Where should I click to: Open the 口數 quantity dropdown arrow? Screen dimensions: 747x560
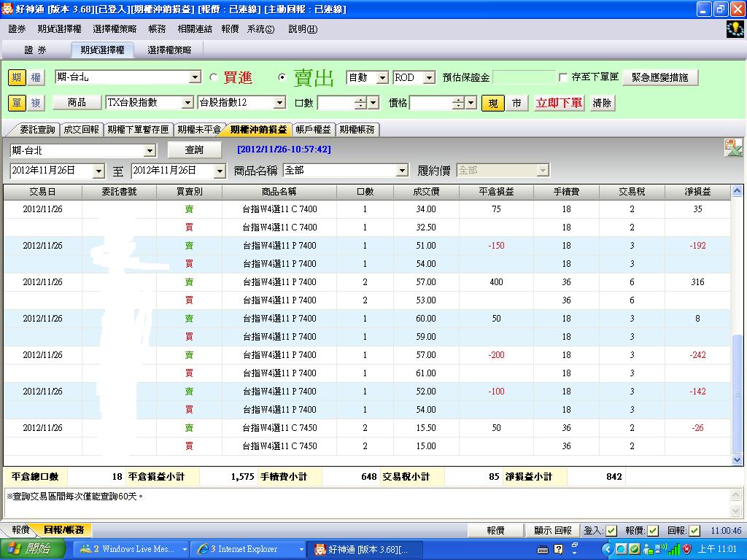coord(373,102)
